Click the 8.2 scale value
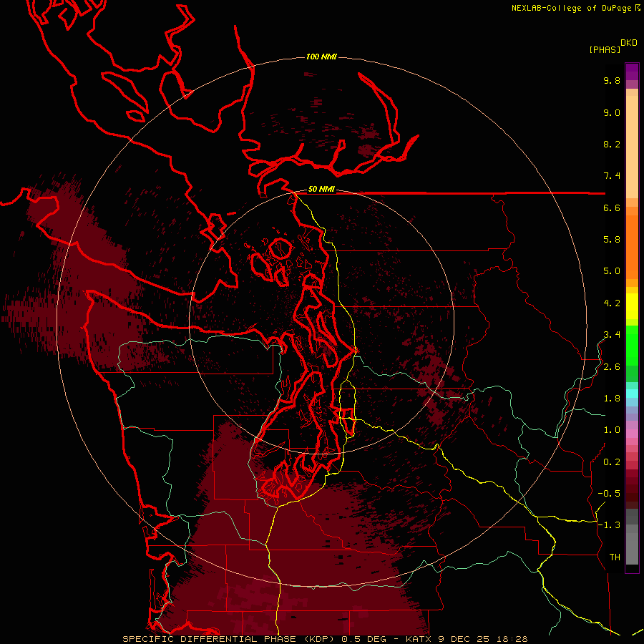This screenshot has height=644, width=644. pos(612,144)
